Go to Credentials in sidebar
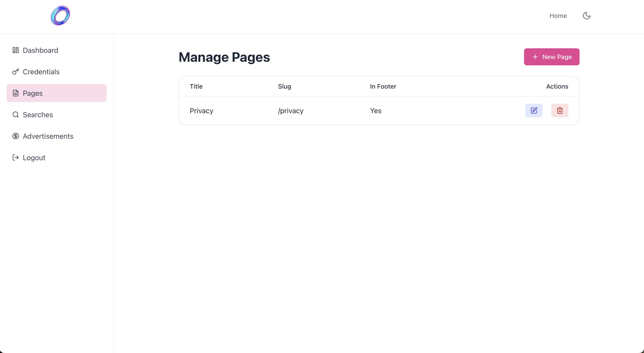644x353 pixels. pos(41,72)
